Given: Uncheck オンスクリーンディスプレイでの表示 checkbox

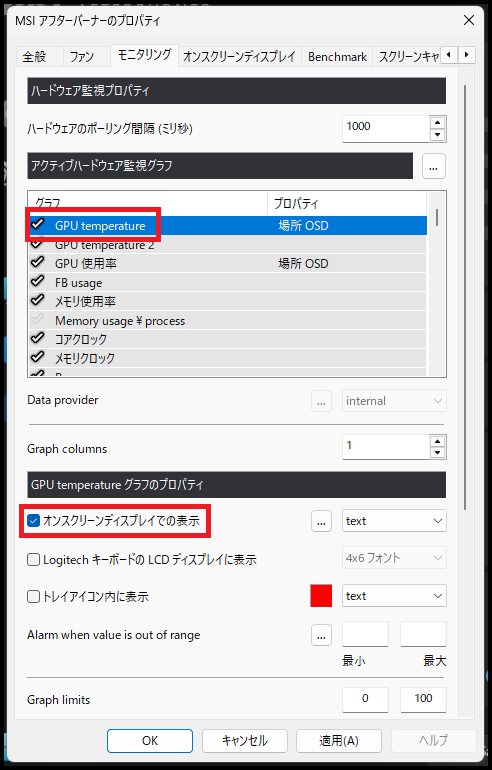Looking at the screenshot, I should click(33, 521).
